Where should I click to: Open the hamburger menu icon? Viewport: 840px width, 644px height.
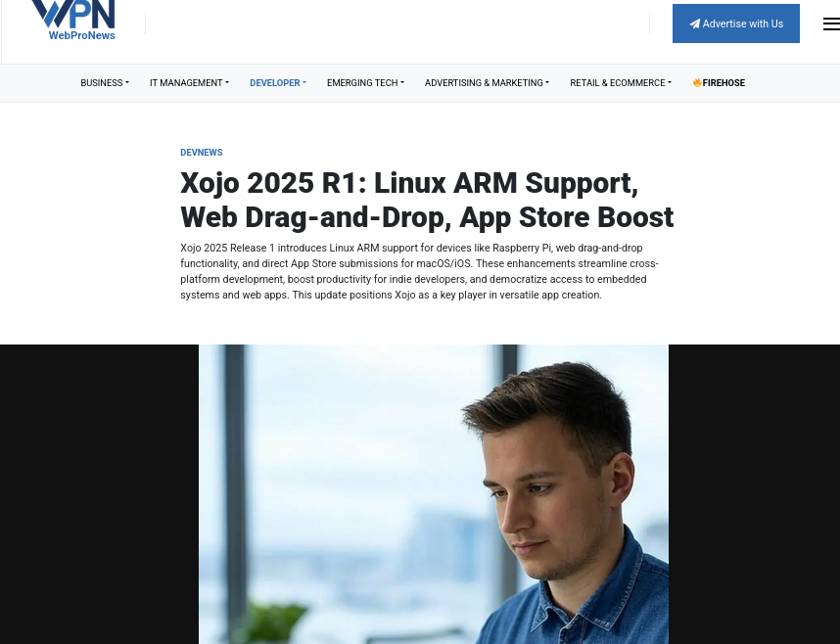click(830, 24)
